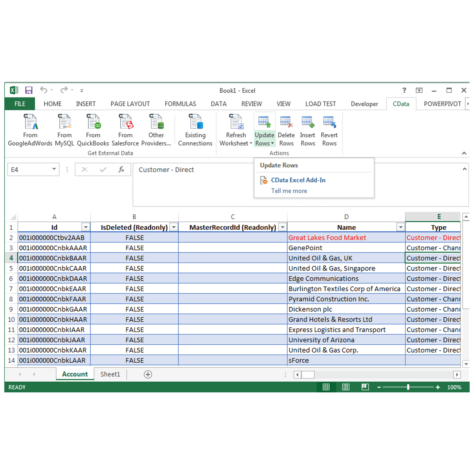Add a new sheet with plus icon
The image size is (476, 476).
[148, 374]
